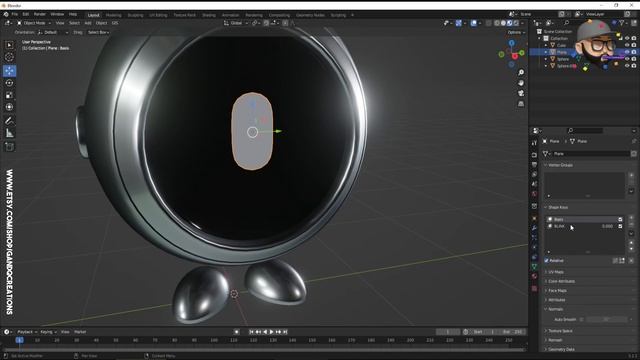Open the File menu
The width and height of the screenshot is (640, 360).
pyautogui.click(x=15, y=14)
